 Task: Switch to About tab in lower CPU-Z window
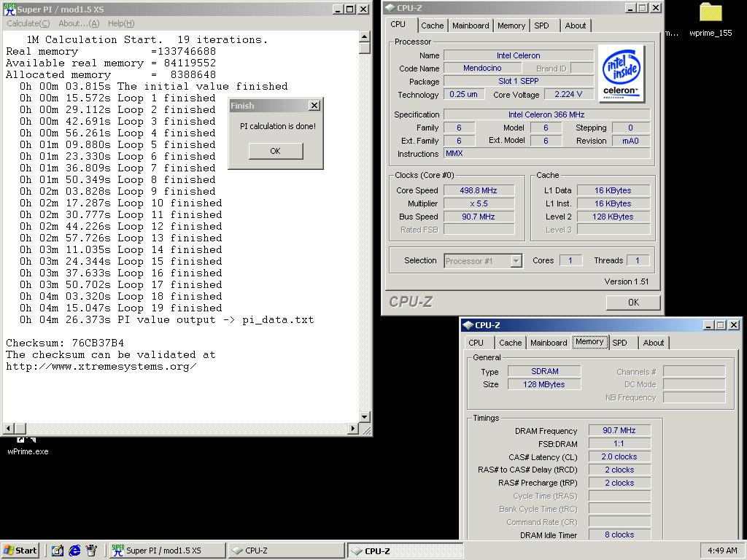(653, 343)
